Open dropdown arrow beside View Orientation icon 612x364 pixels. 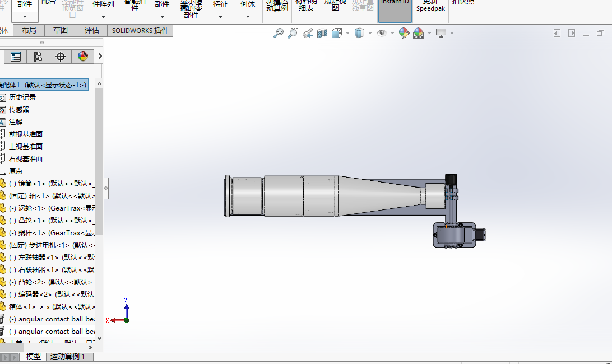tap(348, 33)
